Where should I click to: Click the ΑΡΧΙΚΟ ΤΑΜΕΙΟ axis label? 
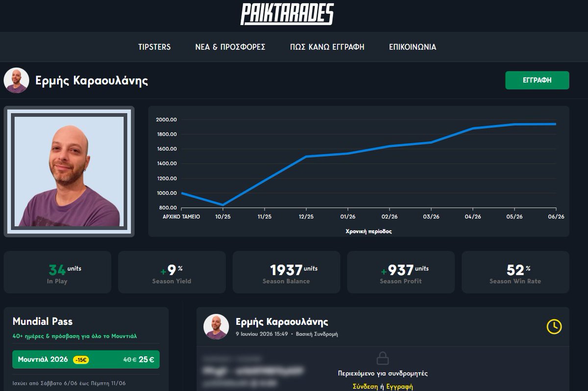181,216
